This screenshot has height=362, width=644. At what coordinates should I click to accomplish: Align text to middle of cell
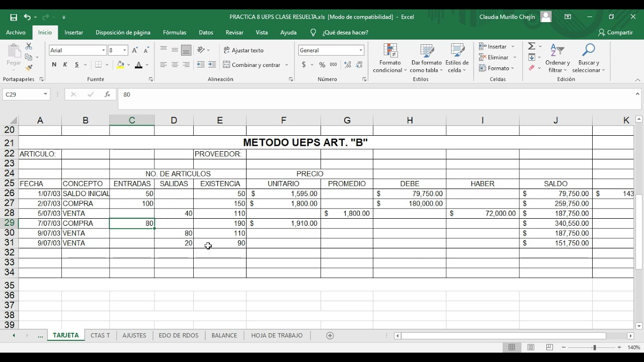pos(175,50)
